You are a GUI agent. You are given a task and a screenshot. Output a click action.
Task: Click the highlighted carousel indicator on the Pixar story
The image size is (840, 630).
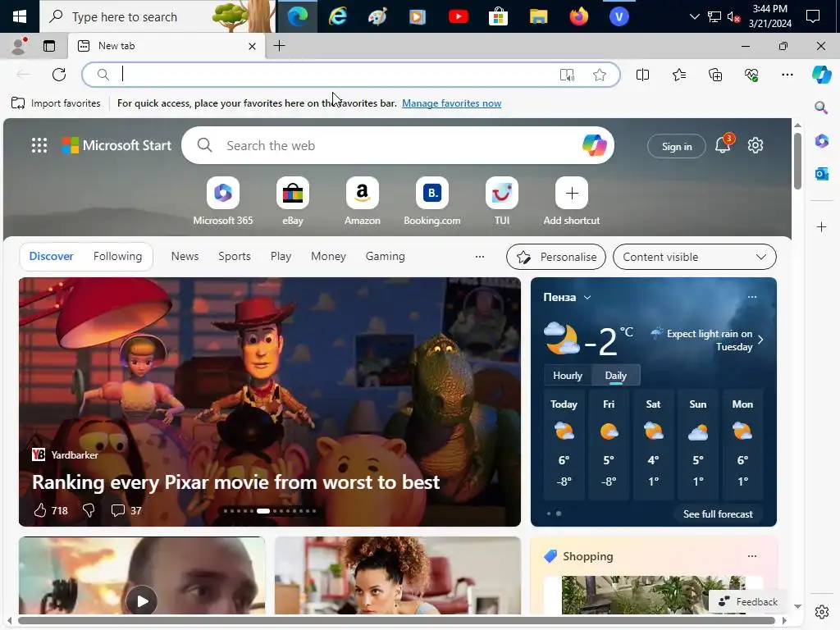(263, 511)
